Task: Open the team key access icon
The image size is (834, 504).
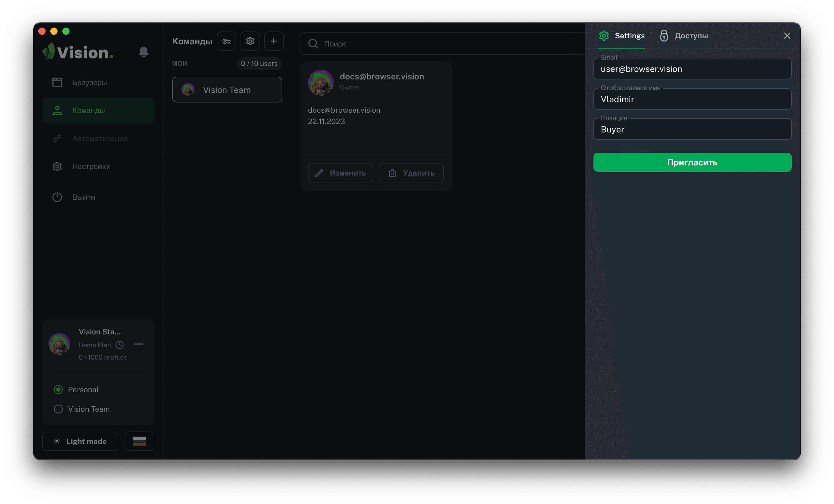Action: tap(226, 41)
